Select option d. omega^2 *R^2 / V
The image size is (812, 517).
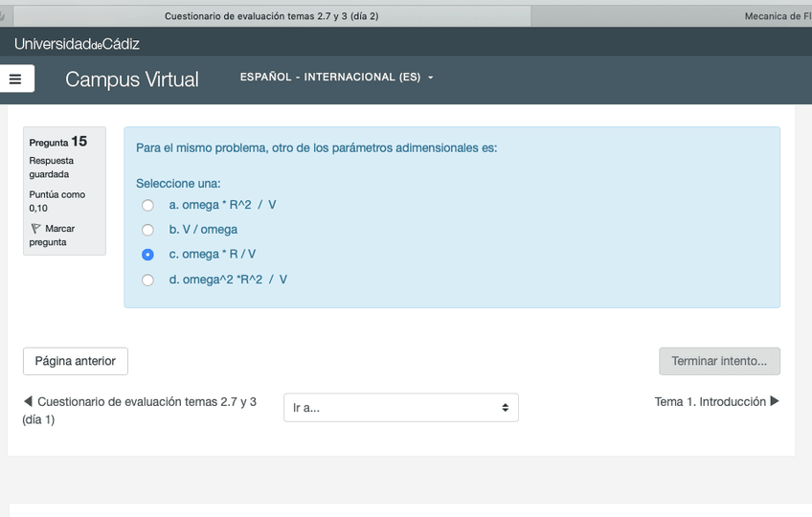tap(147, 281)
